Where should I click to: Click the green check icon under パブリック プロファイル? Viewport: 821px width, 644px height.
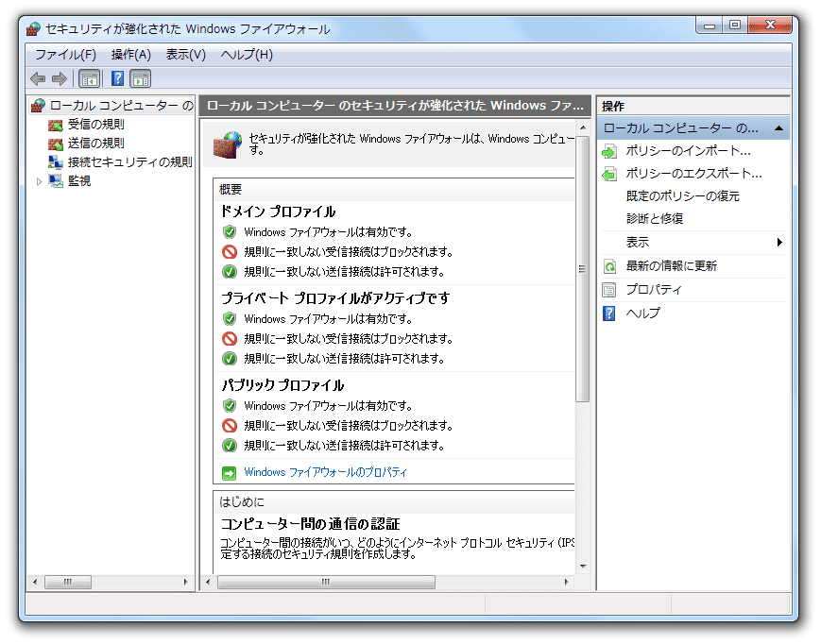[229, 446]
